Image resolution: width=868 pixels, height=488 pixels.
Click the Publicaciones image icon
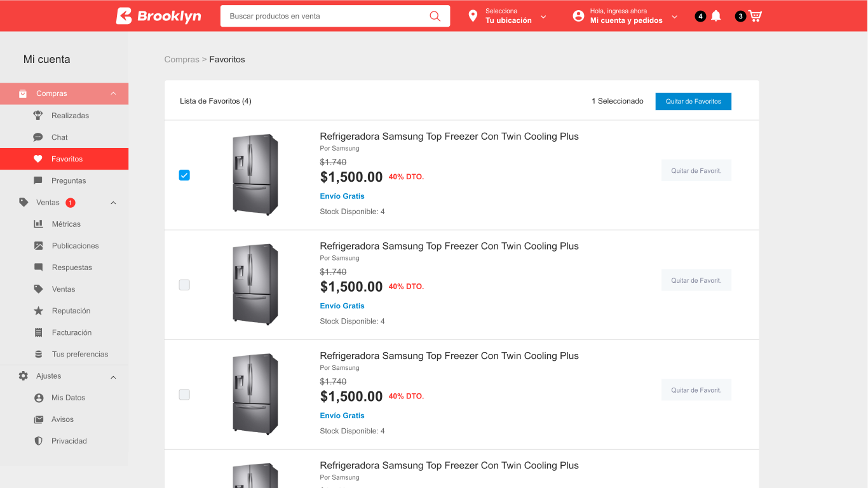coord(39,245)
